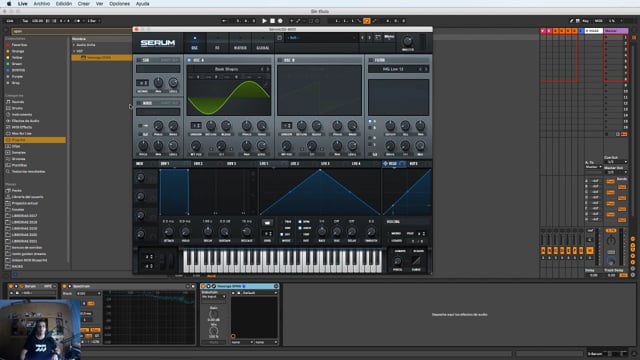Toggle LFO TRIG mode checkbox
The height and width of the screenshot is (360, 640).
click(x=282, y=222)
